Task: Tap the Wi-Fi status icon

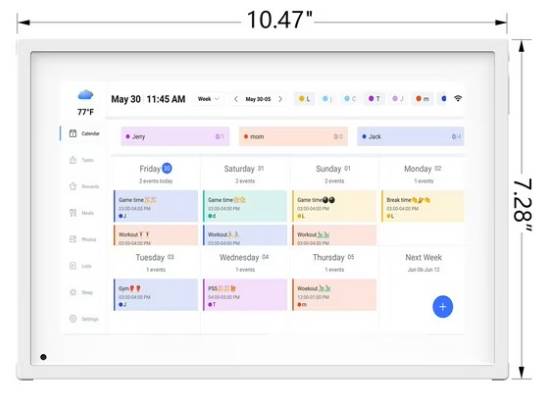Action: click(458, 98)
